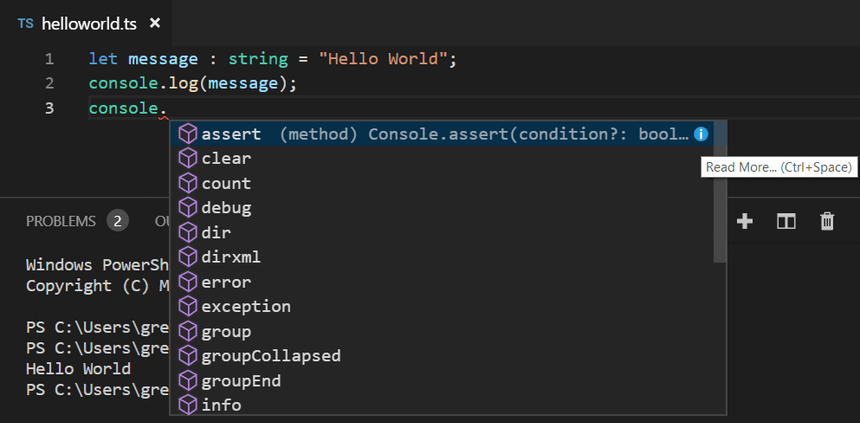Click the method cube icon beside debug

(x=188, y=208)
